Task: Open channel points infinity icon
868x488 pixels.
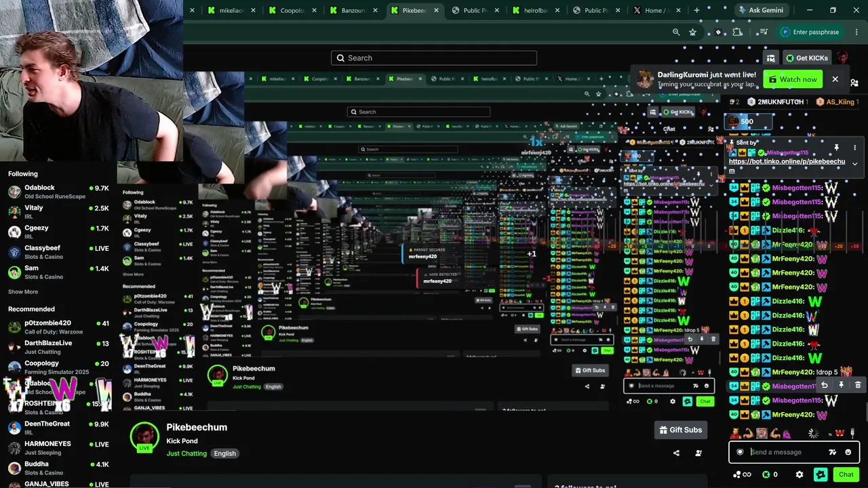Action: tap(743, 474)
